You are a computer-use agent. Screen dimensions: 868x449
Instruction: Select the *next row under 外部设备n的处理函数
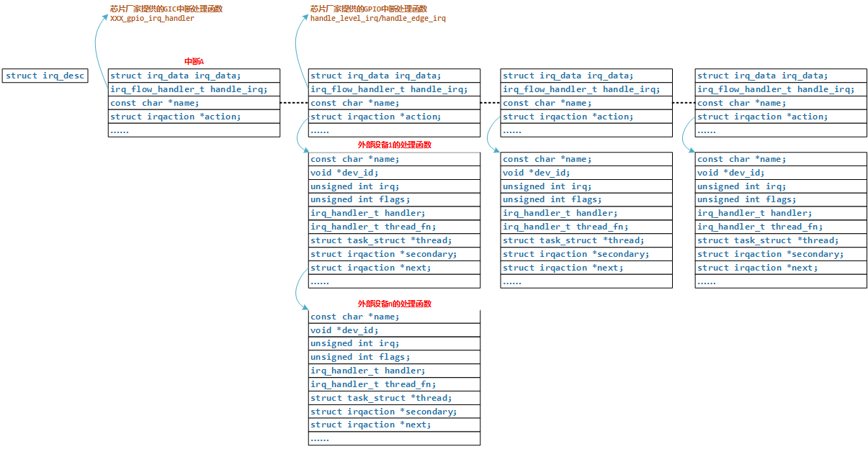[x=394, y=425]
